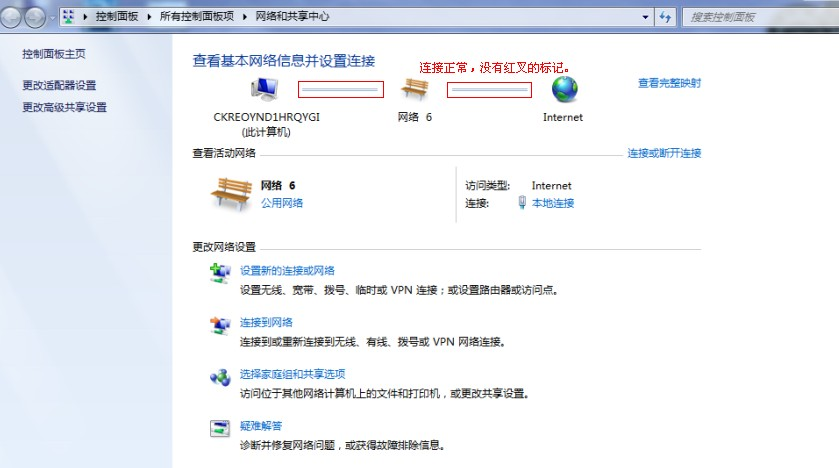Image resolution: width=839 pixels, height=468 pixels.
Task: Expand the arrow before 控制面板 breadcrumb
Action: coord(85,17)
